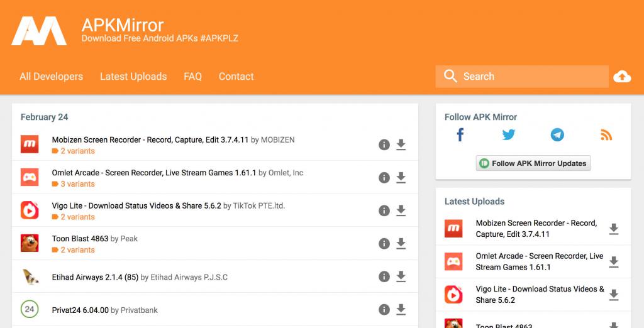644x328 pixels.
Task: Expand 3 variants under Omlet Arcade
Action: pos(77,184)
